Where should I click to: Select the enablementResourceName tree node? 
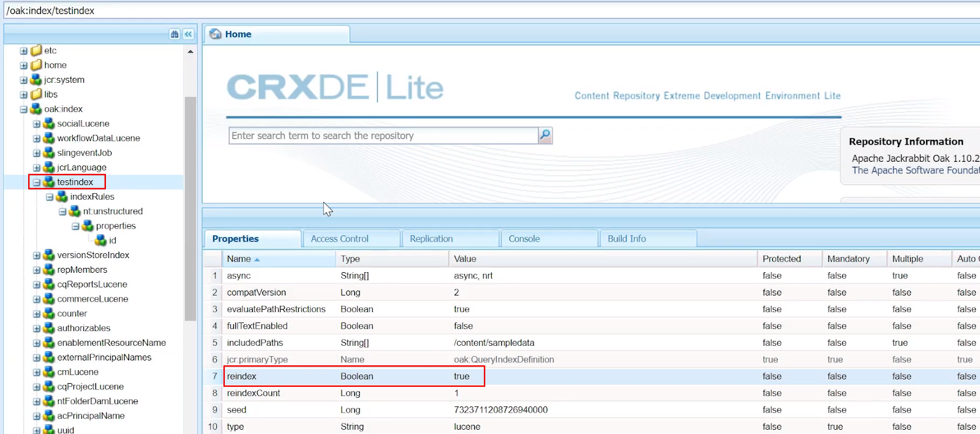coord(111,343)
